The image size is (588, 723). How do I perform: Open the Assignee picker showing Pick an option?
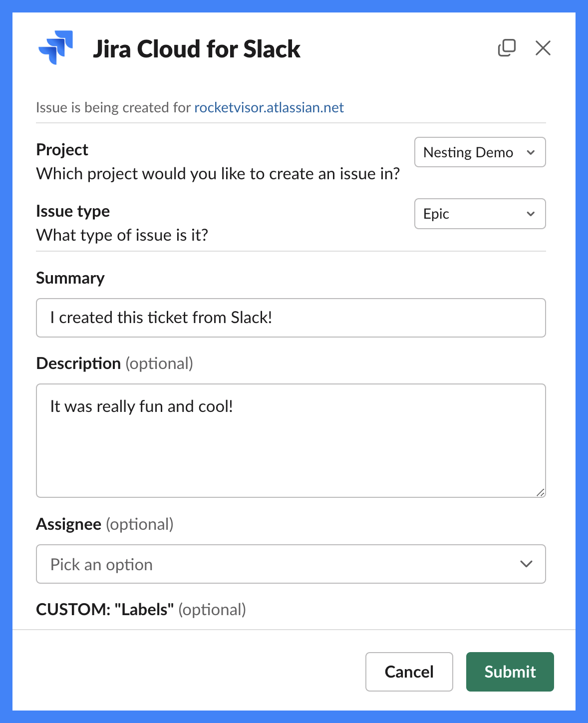(x=291, y=564)
